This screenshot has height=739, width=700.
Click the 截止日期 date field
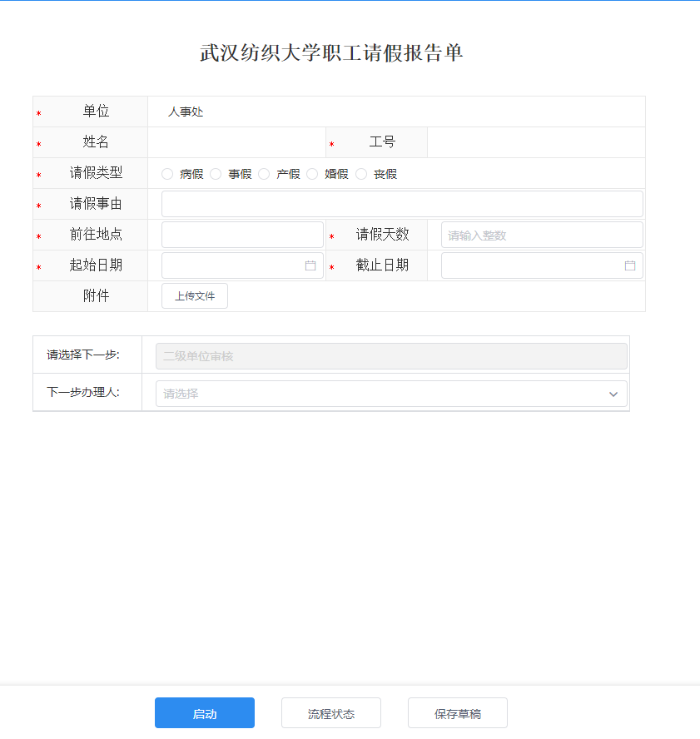[542, 265]
